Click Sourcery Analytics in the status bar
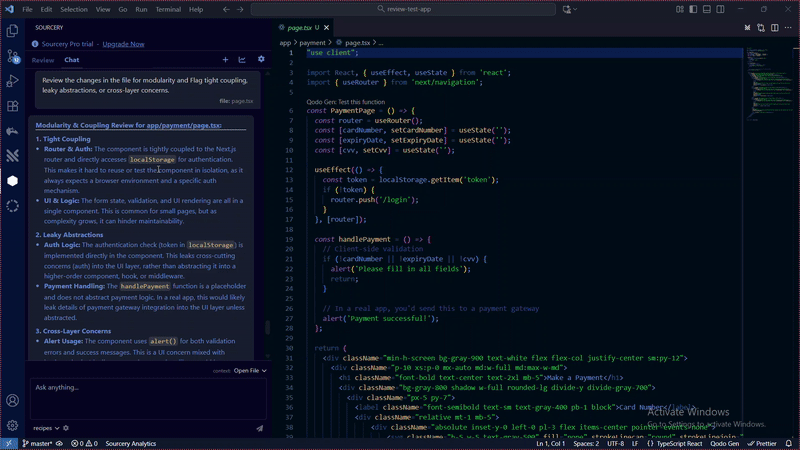 pyautogui.click(x=131, y=443)
